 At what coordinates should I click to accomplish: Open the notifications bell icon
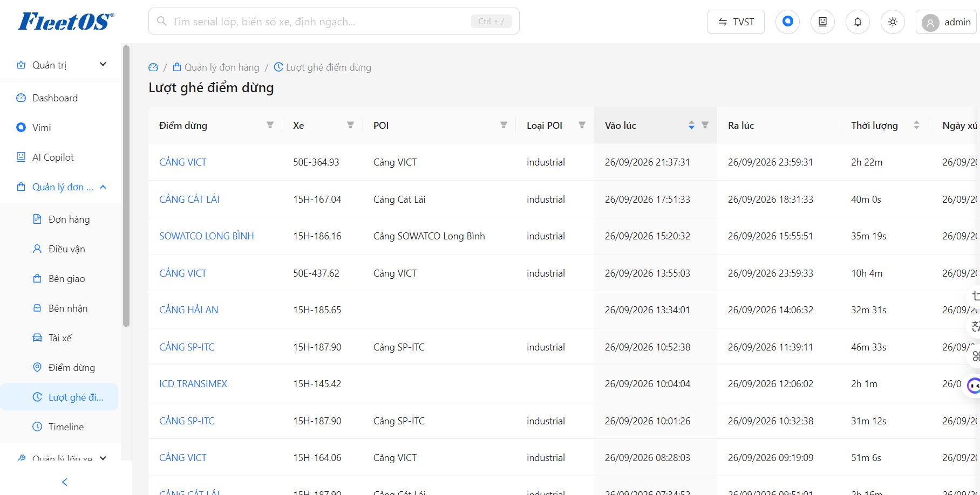tap(857, 22)
